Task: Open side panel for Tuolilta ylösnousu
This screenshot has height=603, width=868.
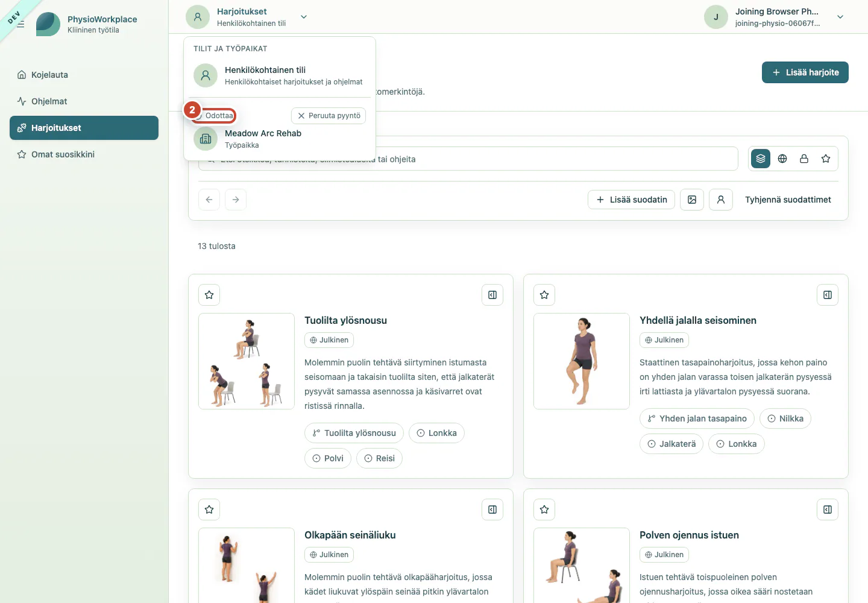Action: pyautogui.click(x=492, y=295)
